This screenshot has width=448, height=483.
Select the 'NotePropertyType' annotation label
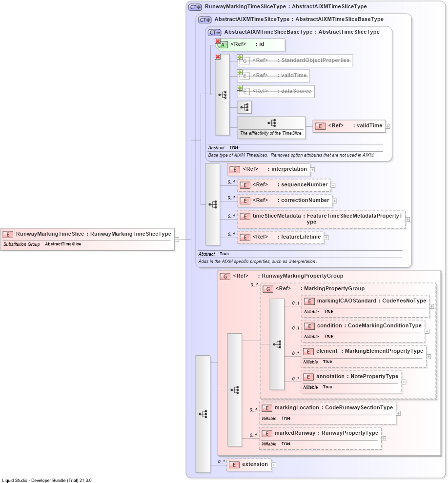(374, 377)
